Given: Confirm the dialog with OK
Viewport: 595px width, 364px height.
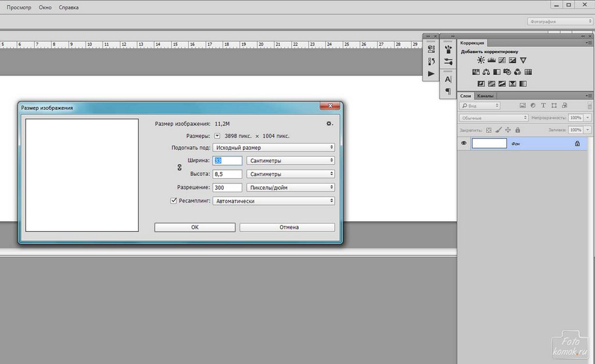Looking at the screenshot, I should [x=195, y=227].
